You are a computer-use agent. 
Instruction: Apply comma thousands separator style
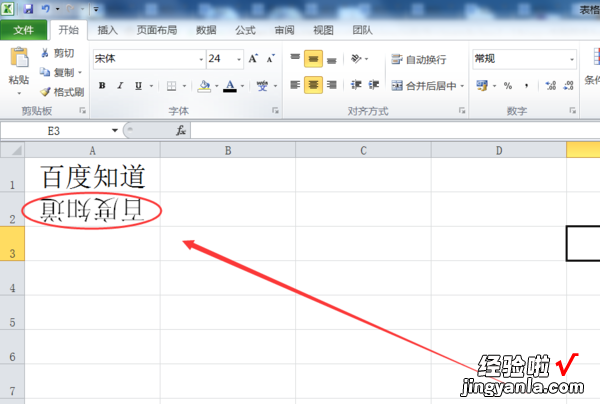(x=527, y=86)
